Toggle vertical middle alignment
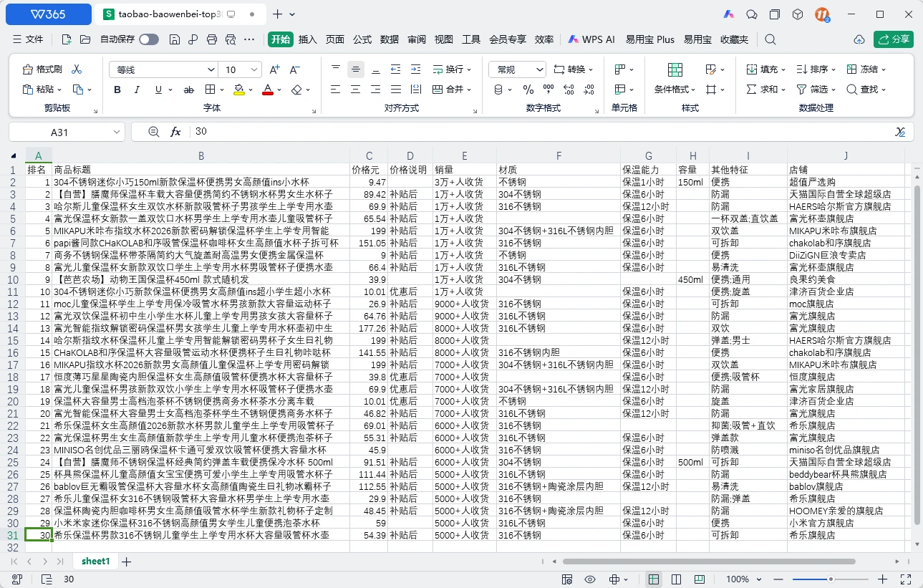This screenshot has width=923, height=588. point(356,69)
